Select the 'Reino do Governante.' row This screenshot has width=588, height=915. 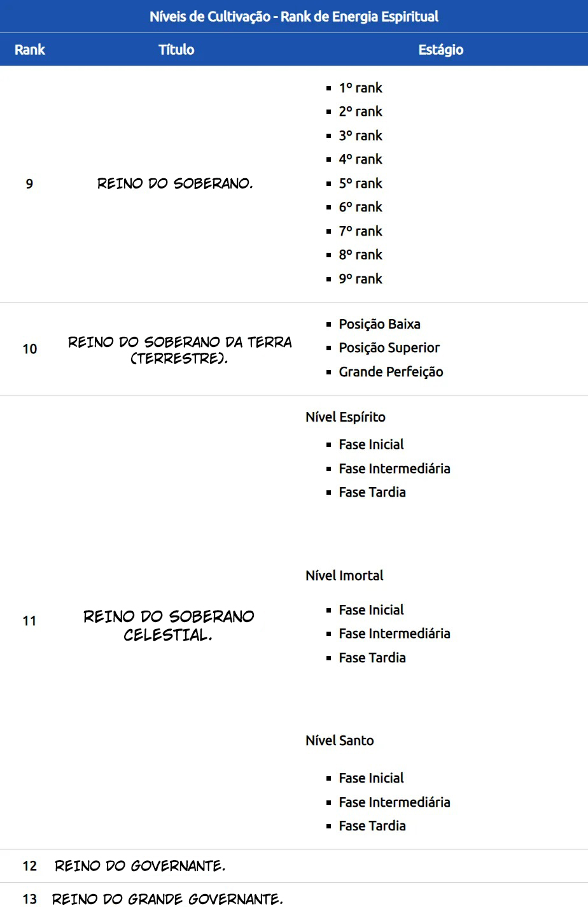tap(140, 866)
